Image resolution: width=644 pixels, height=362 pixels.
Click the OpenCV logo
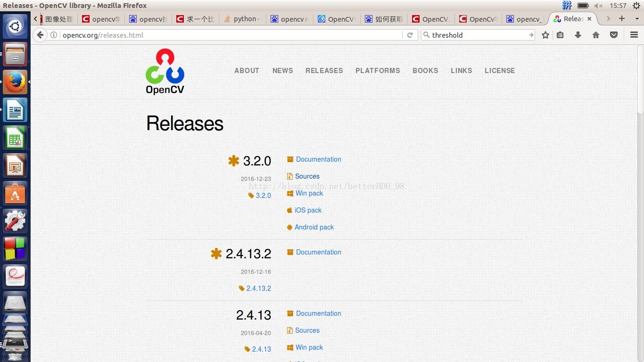[x=165, y=71]
